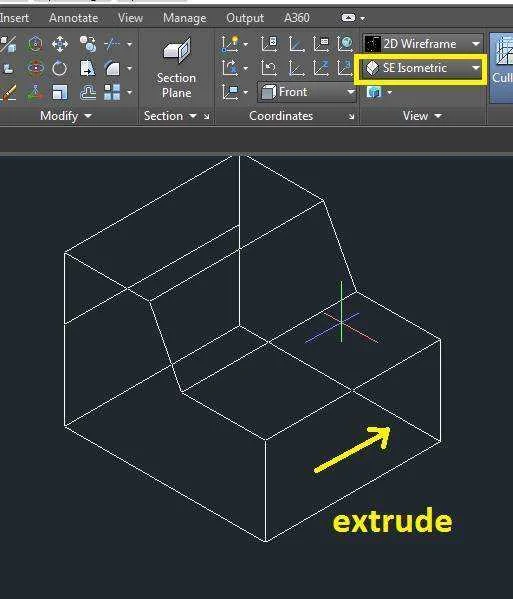Expand the View panel title
The width and height of the screenshot is (513, 599).
pos(422,116)
